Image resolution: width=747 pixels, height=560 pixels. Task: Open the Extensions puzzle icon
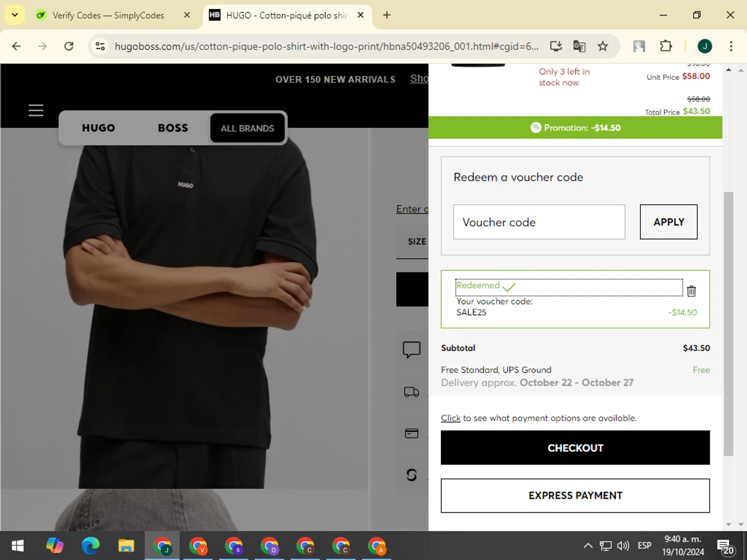click(666, 46)
